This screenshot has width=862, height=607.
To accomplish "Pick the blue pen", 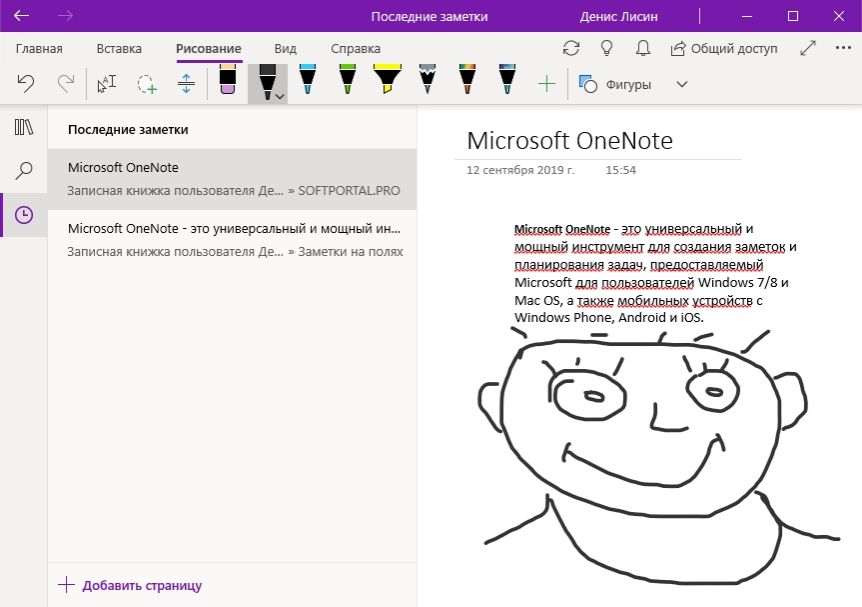I will point(307,81).
